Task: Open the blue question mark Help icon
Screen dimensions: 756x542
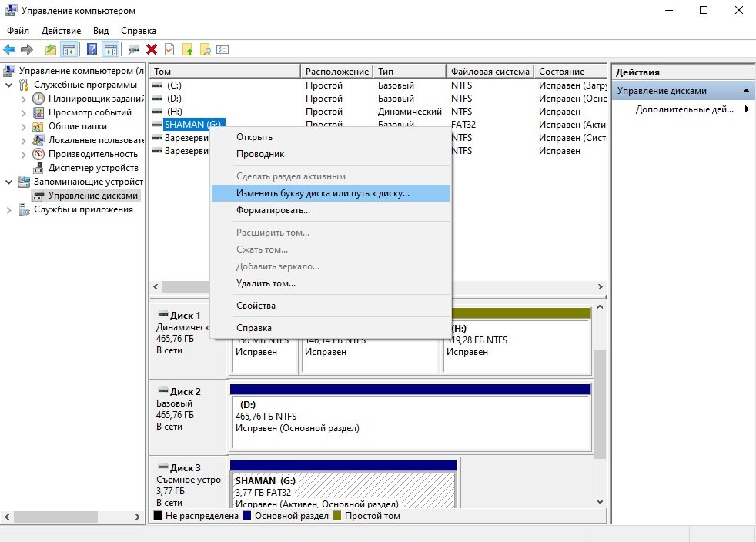Action: pyautogui.click(x=92, y=49)
